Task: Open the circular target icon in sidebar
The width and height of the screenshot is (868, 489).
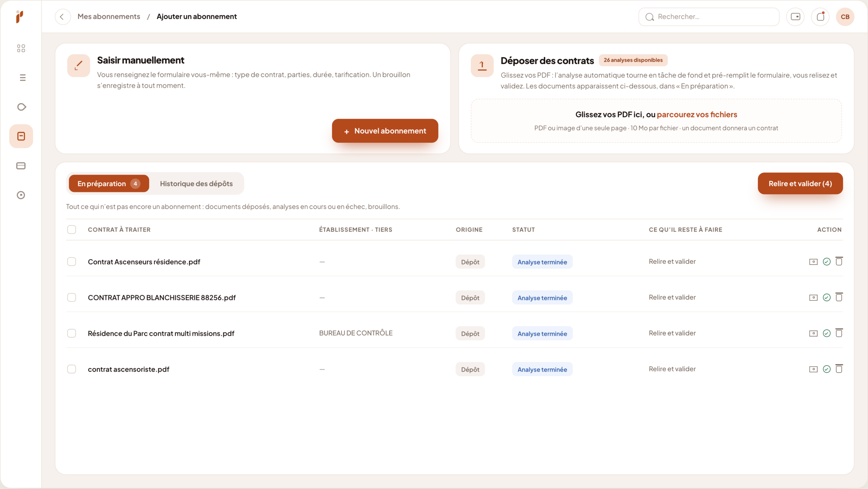Action: 21,195
